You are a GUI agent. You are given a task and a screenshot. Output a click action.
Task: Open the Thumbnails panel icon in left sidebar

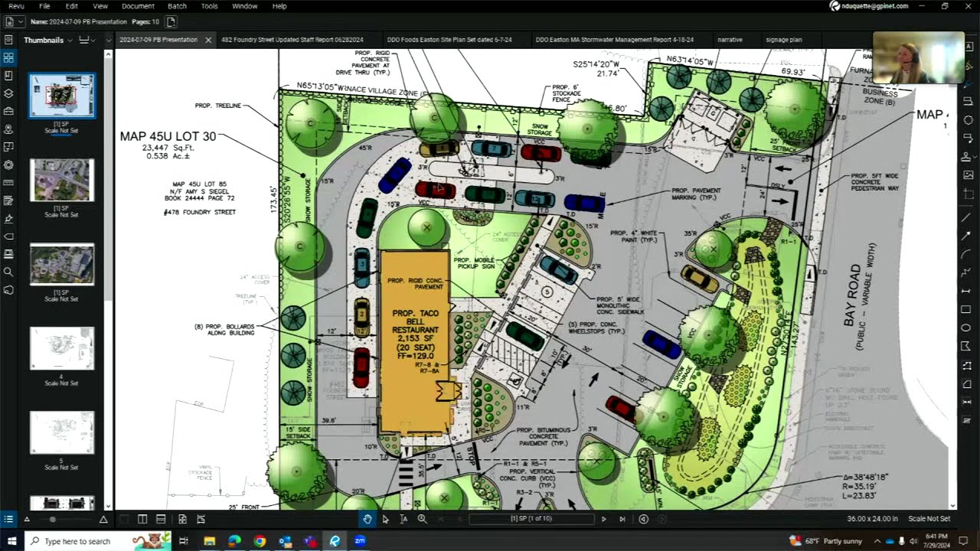(x=8, y=57)
